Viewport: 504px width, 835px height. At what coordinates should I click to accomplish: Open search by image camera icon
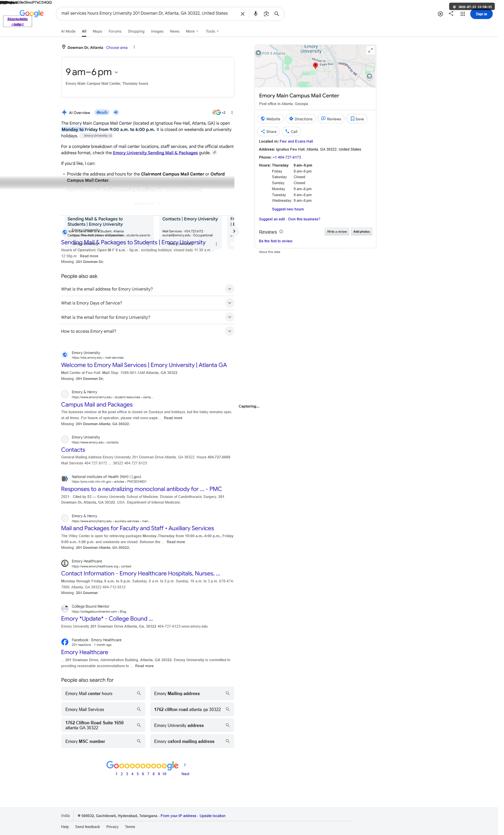(266, 14)
